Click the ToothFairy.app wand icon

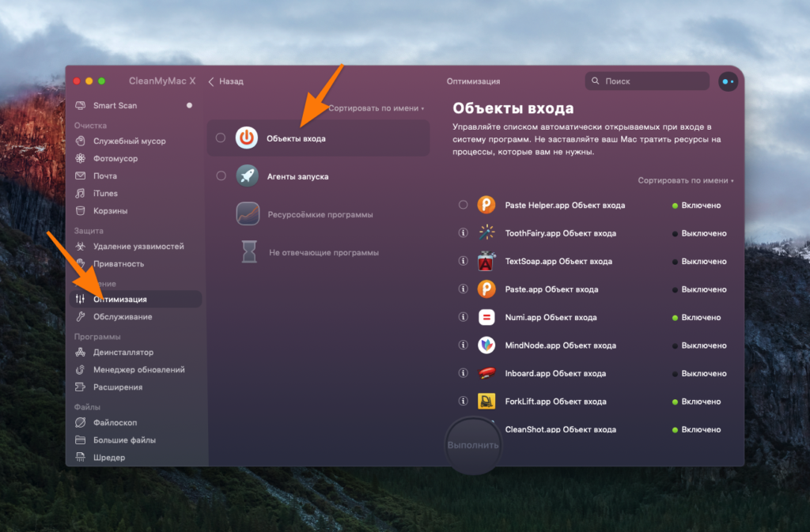pos(486,232)
